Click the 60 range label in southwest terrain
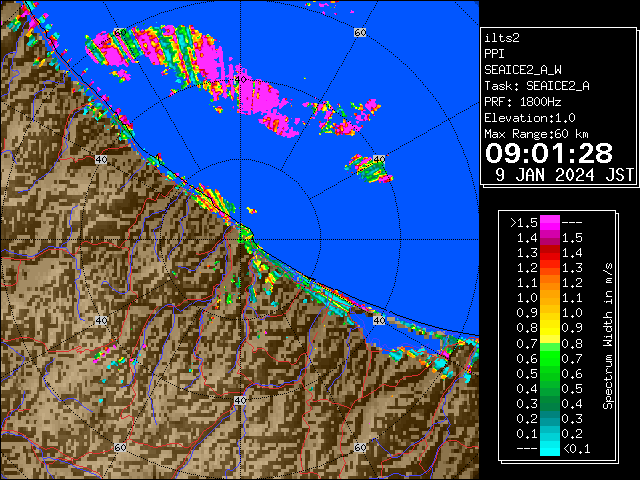 click(x=120, y=447)
